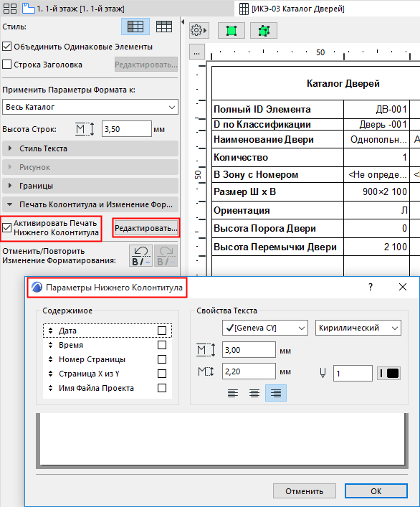Select the ДВ-001 cell
This screenshot has height=507, width=420.
[x=377, y=109]
